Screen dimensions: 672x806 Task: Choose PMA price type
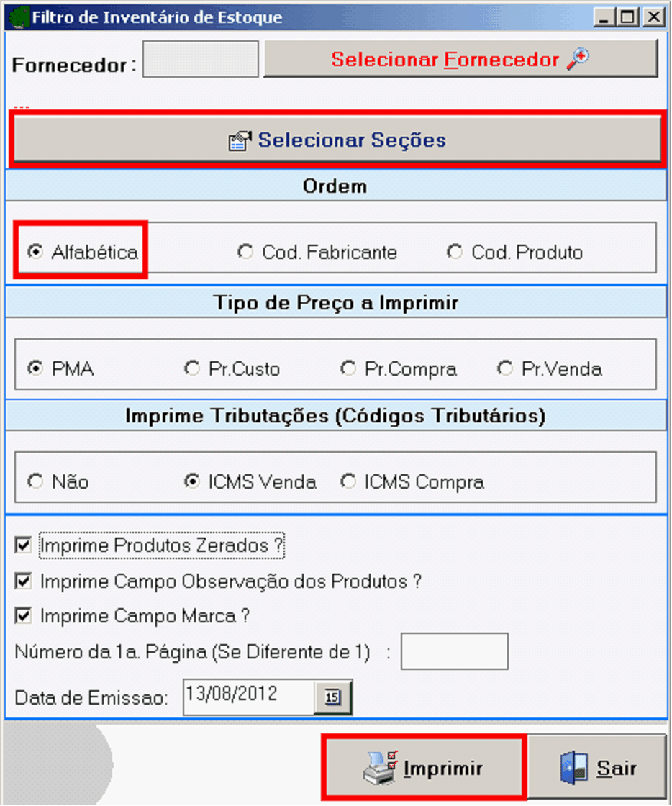pos(34,369)
